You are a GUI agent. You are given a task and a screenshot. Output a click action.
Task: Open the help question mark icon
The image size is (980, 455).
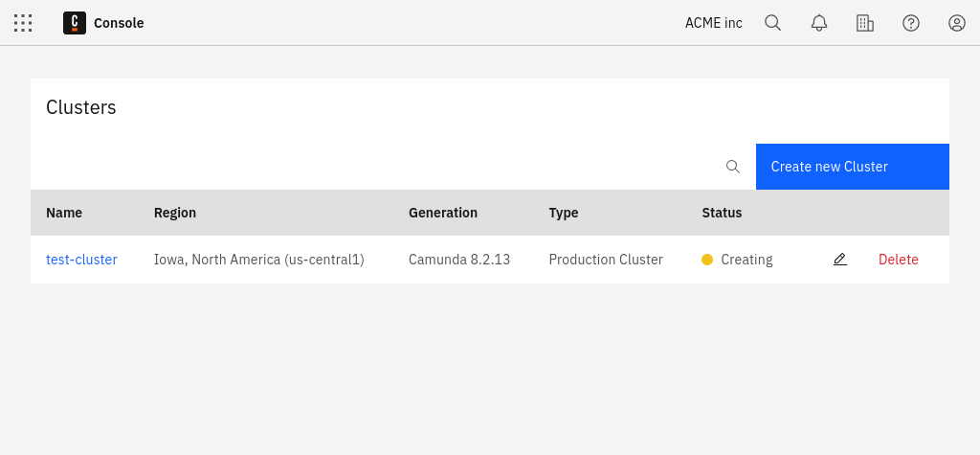click(x=911, y=23)
